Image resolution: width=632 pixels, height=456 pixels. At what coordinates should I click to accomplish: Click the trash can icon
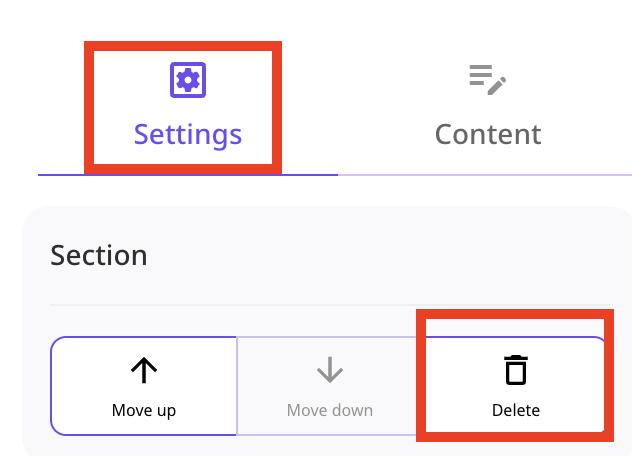coord(516,370)
